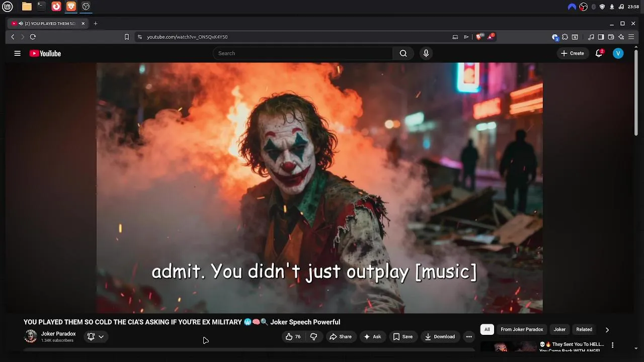Go to YouTube home via logo
The width and height of the screenshot is (644, 362).
pyautogui.click(x=45, y=53)
